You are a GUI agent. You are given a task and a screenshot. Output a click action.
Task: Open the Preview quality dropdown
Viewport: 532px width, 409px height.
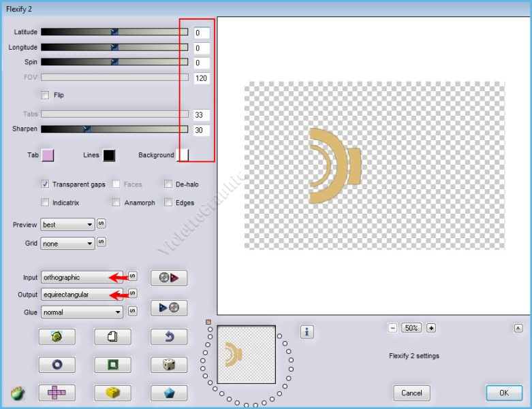click(x=67, y=225)
